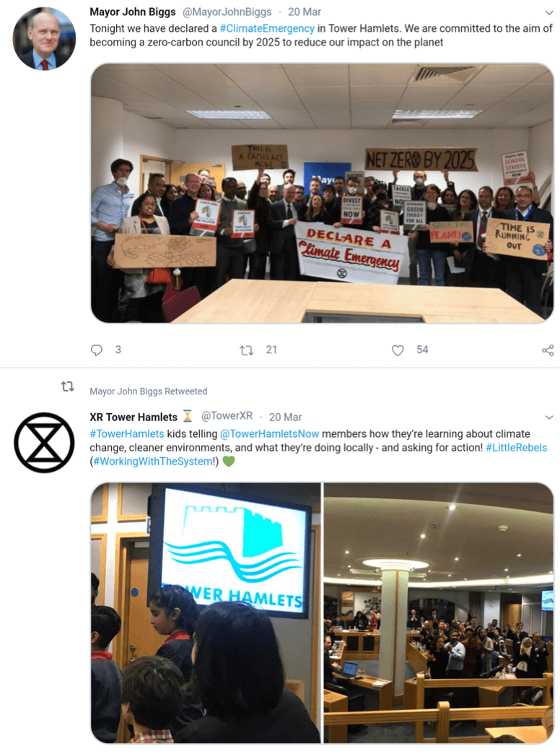
Task: Click the reply speech bubble icon
Action: 96,350
